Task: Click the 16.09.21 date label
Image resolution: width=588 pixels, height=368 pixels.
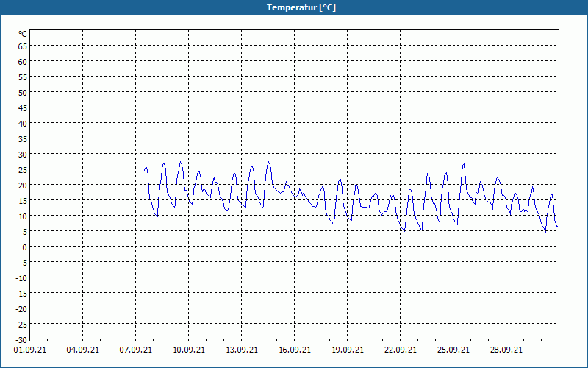Action: click(x=295, y=350)
